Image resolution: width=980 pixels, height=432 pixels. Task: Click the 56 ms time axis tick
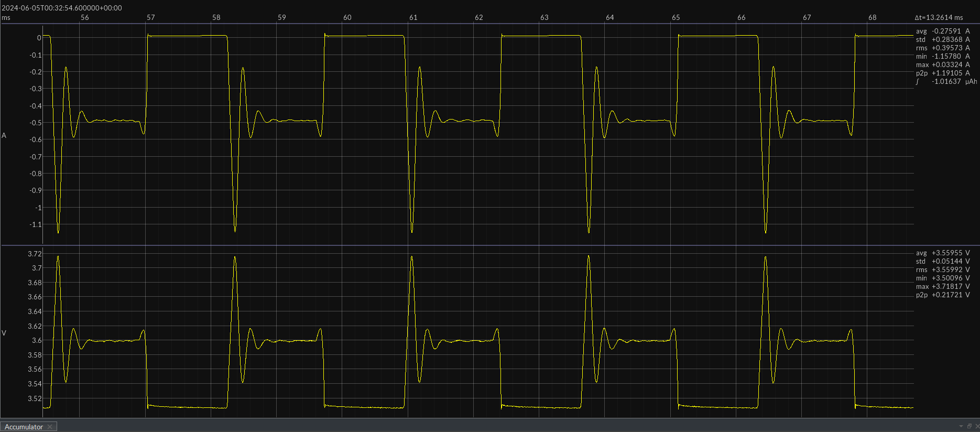point(85,17)
